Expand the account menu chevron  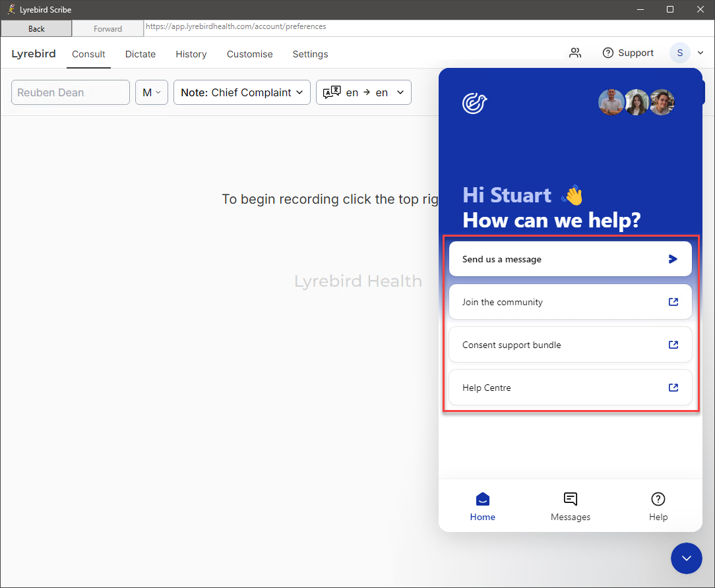700,53
